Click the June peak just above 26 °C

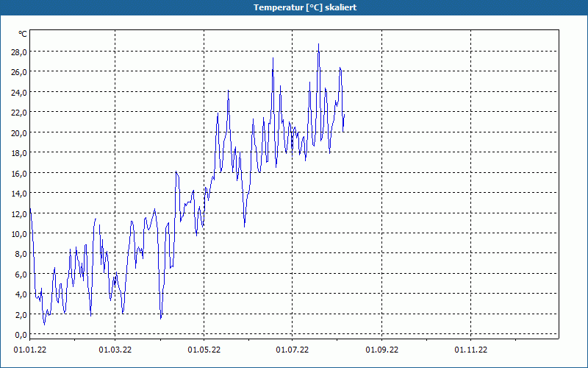coord(273,58)
